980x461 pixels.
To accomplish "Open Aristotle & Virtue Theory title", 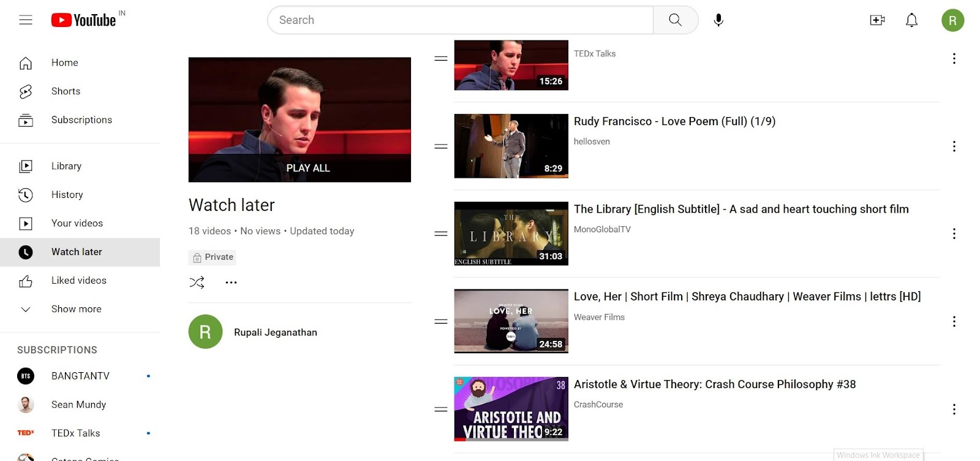I will (715, 384).
